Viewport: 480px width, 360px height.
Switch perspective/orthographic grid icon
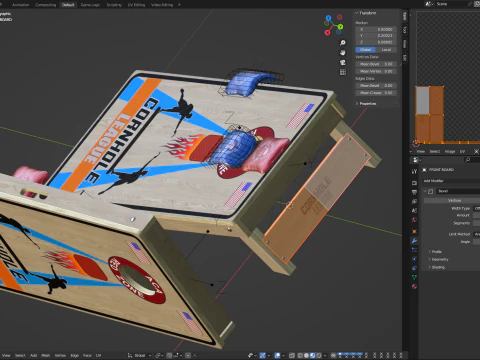click(x=343, y=72)
